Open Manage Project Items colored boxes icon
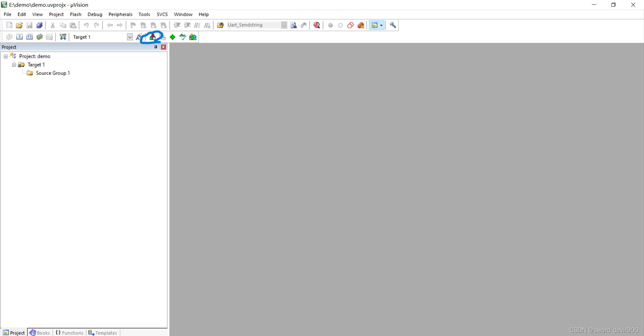Screen dimensions: 644x336 [x=153, y=37]
